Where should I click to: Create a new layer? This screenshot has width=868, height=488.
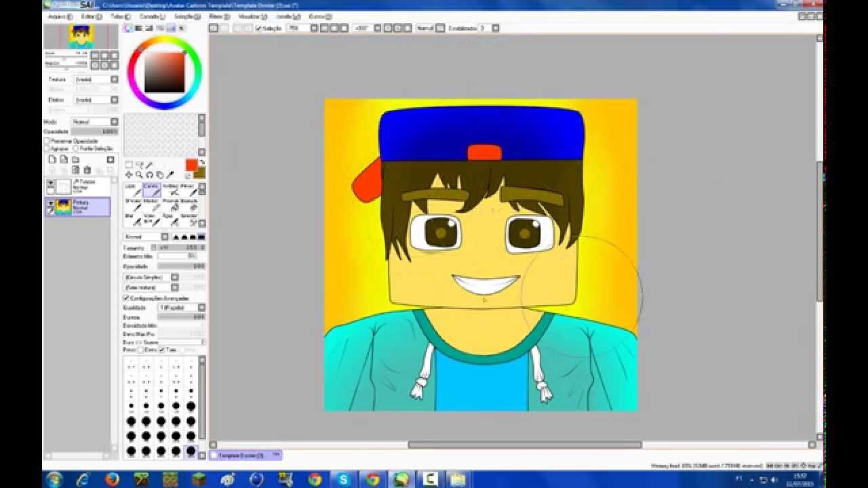coord(52,159)
